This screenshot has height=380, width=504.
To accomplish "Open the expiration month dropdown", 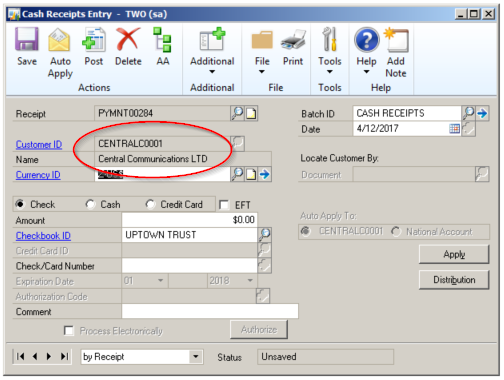I will click(160, 281).
